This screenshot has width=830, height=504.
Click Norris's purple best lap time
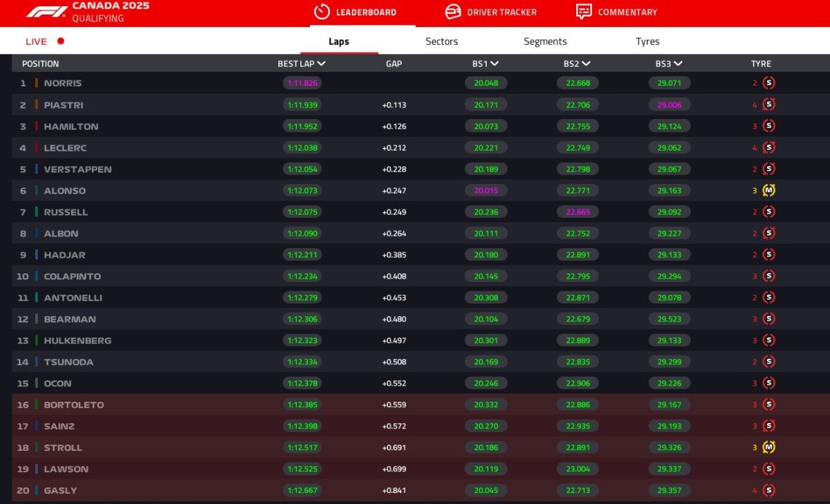coord(302,83)
